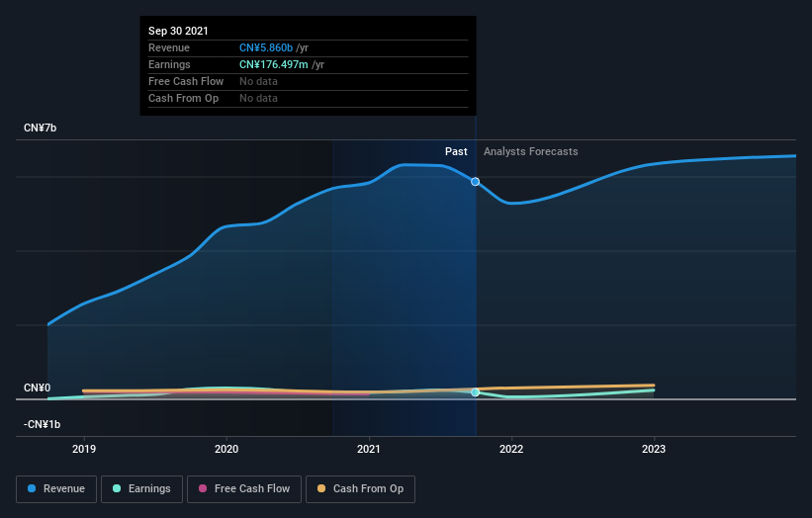Click the Past label on chart
The height and width of the screenshot is (518, 812).
pos(456,151)
